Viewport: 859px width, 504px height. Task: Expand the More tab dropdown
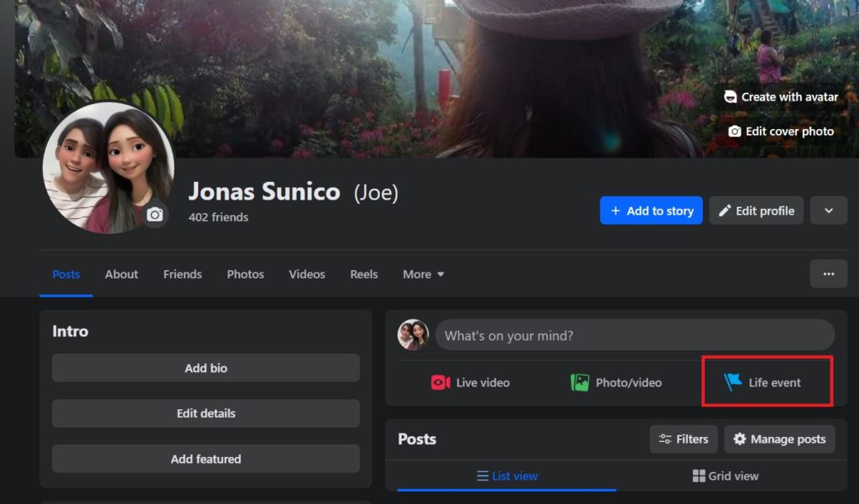pyautogui.click(x=423, y=274)
